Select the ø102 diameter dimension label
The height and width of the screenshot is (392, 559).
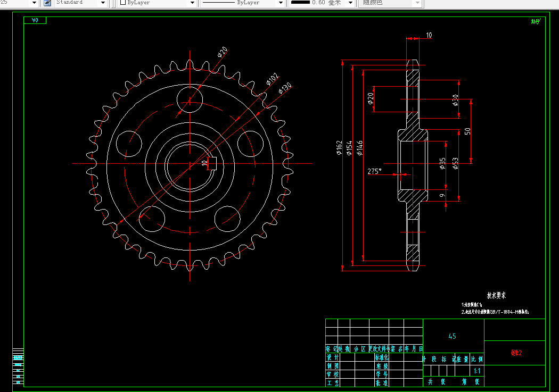click(x=273, y=79)
